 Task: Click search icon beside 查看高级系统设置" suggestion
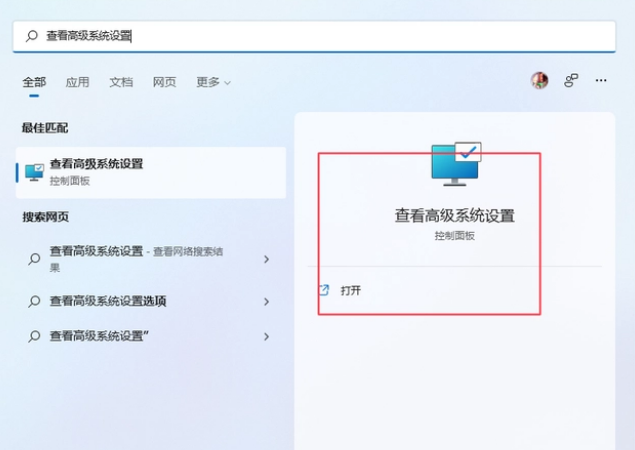coord(34,336)
